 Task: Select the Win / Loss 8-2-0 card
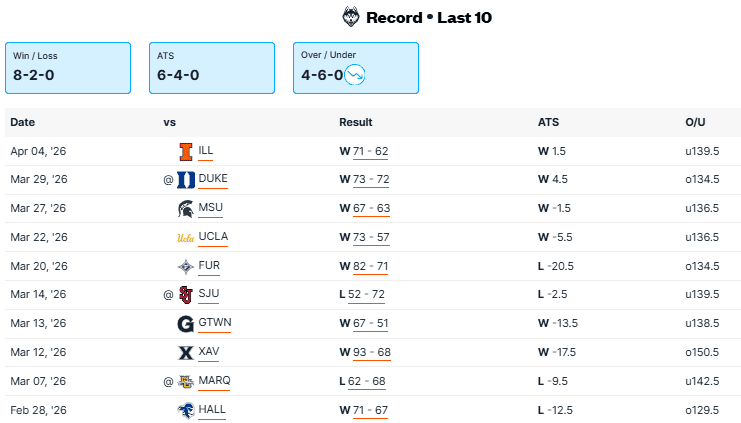point(68,67)
